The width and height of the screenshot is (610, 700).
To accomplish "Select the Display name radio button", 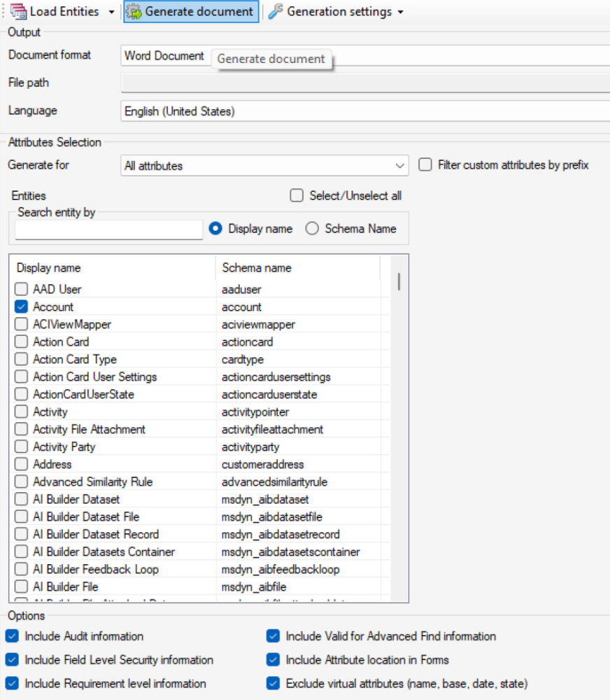I will coord(215,229).
